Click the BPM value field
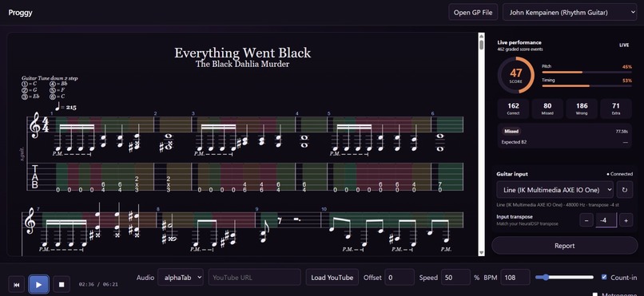Screen dimensions: 644x296 pyautogui.click(x=515, y=277)
